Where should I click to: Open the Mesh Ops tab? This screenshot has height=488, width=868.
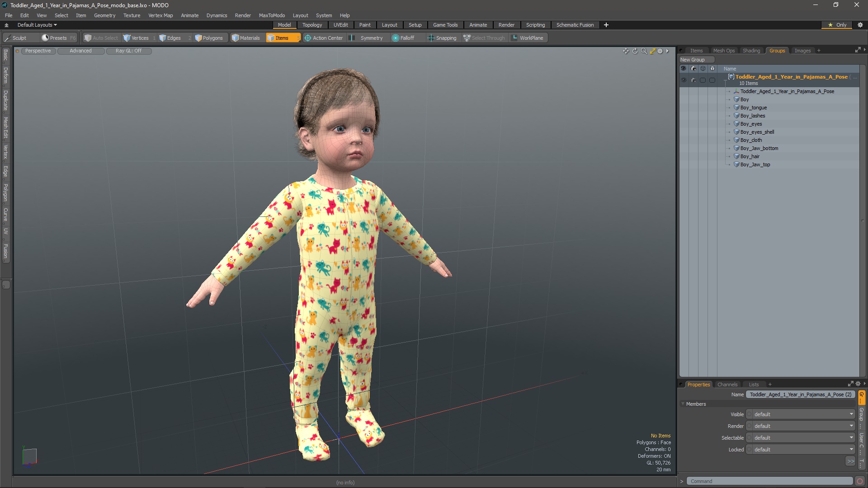(x=724, y=51)
